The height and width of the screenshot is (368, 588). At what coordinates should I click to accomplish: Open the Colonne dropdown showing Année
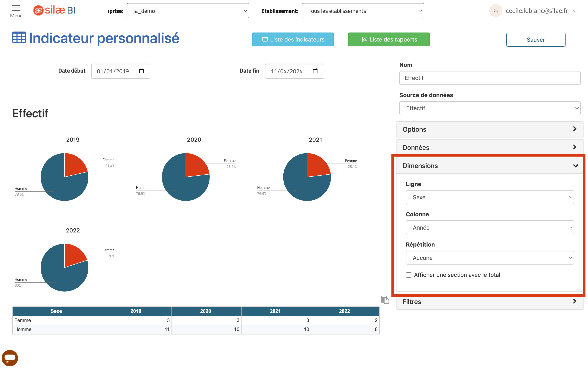[x=490, y=227]
